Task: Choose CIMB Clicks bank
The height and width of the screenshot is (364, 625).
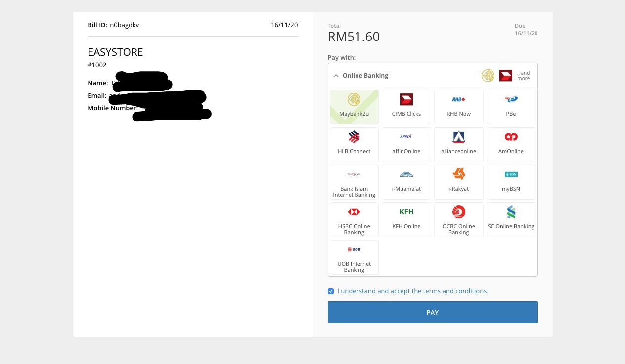Action: [406, 107]
